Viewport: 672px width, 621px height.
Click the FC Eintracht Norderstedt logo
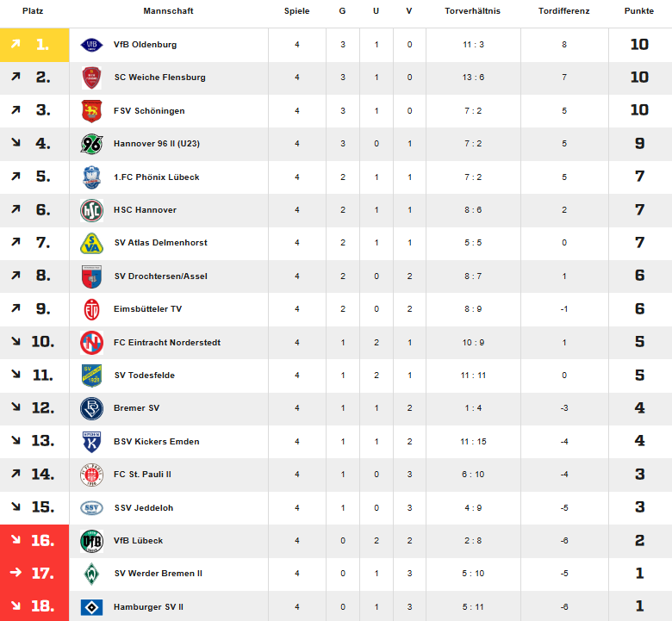(x=91, y=343)
